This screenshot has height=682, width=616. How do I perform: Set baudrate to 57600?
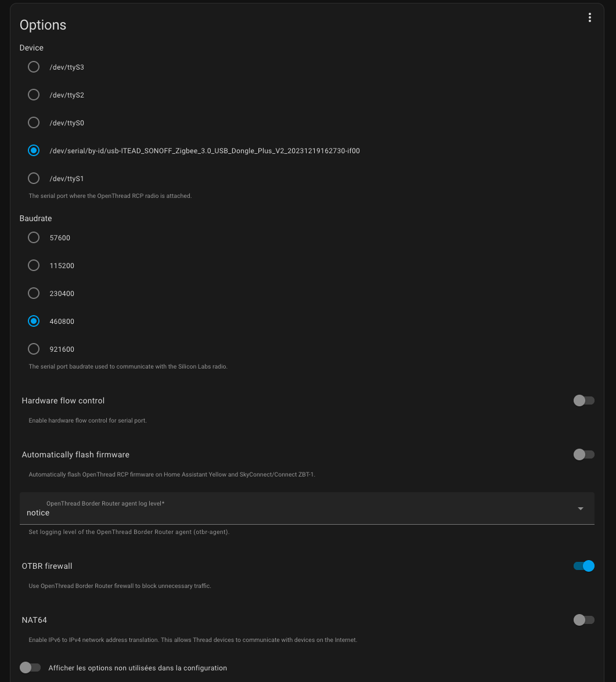34,237
